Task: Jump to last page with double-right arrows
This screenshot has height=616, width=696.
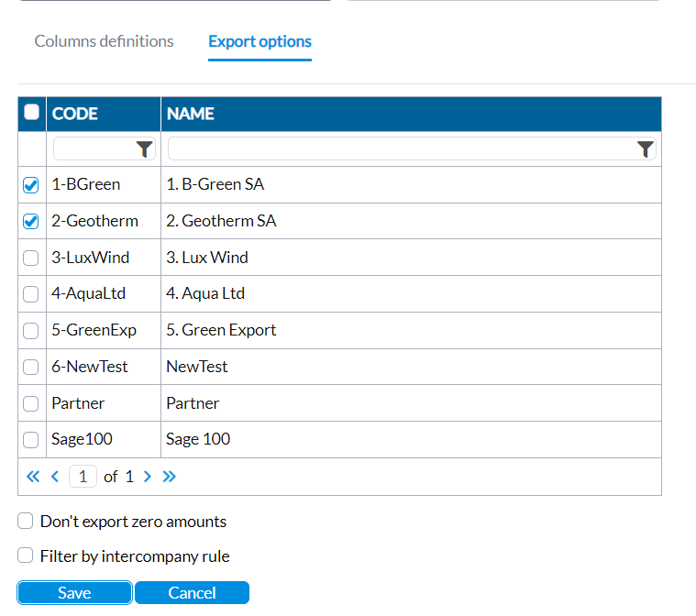Action: pyautogui.click(x=169, y=477)
